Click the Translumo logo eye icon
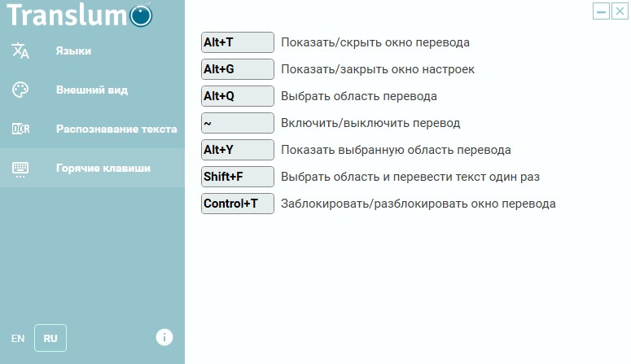Viewport: 631px width, 364px height. click(x=141, y=16)
